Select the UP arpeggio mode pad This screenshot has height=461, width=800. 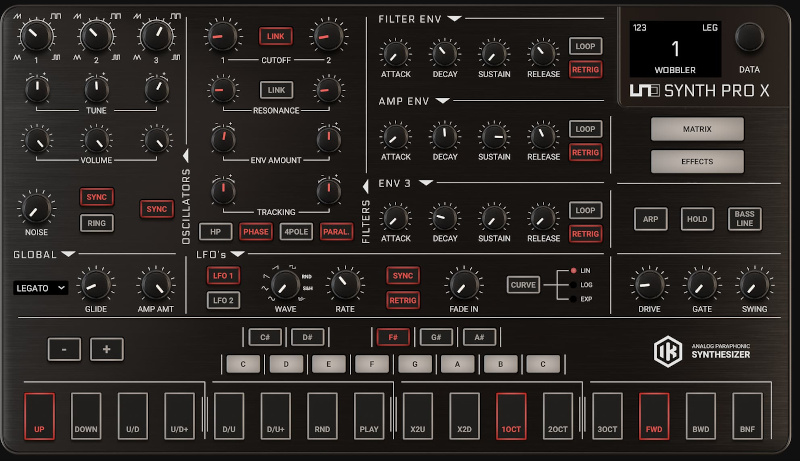tap(39, 416)
